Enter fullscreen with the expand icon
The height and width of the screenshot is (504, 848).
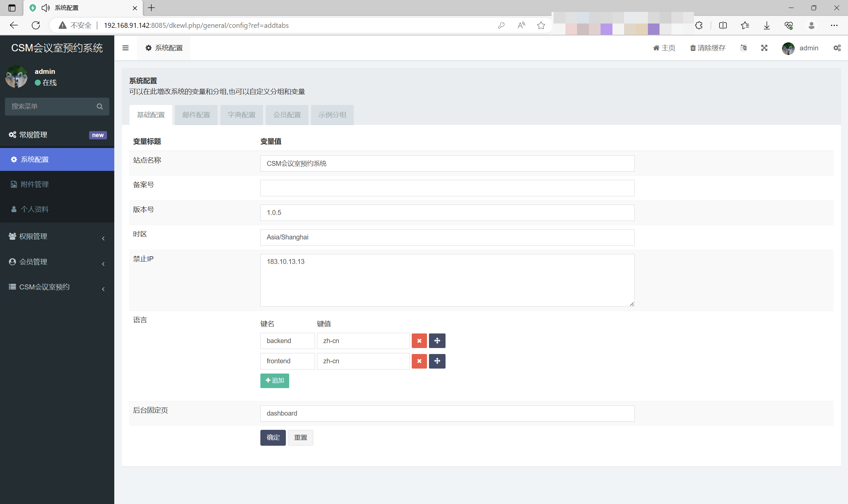(764, 48)
